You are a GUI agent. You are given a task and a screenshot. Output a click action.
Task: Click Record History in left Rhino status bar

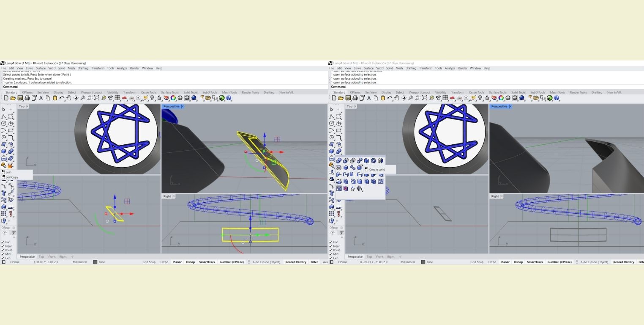(x=296, y=262)
